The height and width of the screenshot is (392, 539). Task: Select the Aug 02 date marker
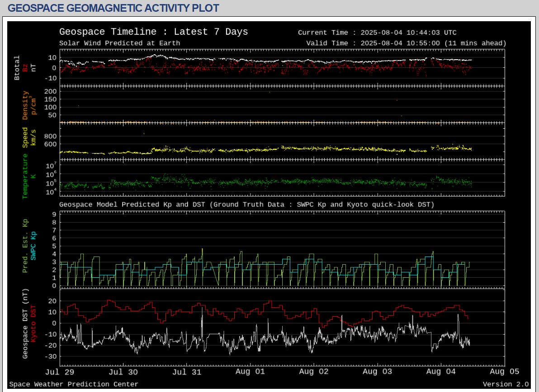click(x=314, y=372)
